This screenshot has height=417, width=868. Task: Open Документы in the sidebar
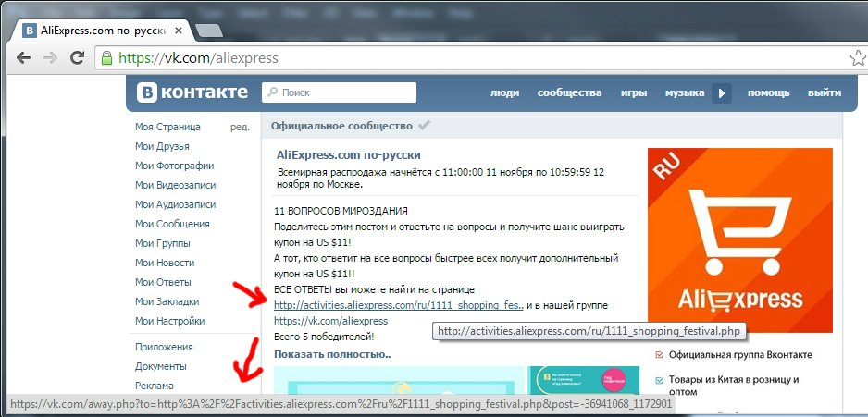pos(160,366)
